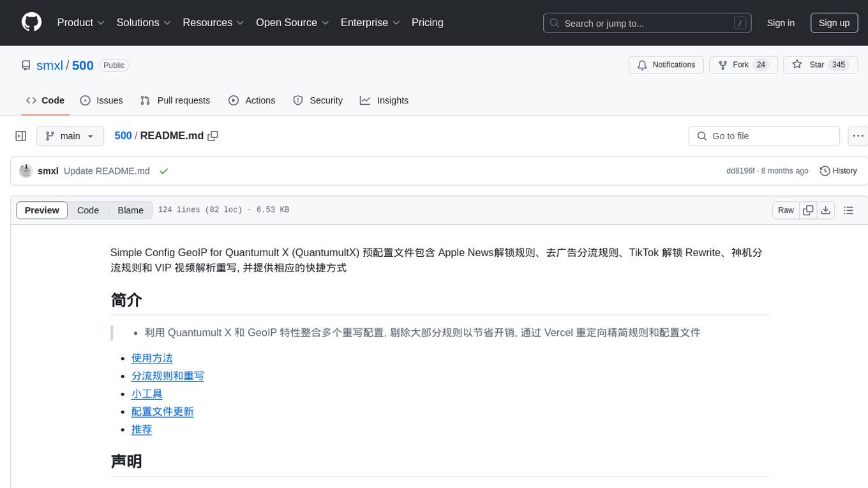
Task: Switch to the Actions tab
Action: tap(252, 100)
